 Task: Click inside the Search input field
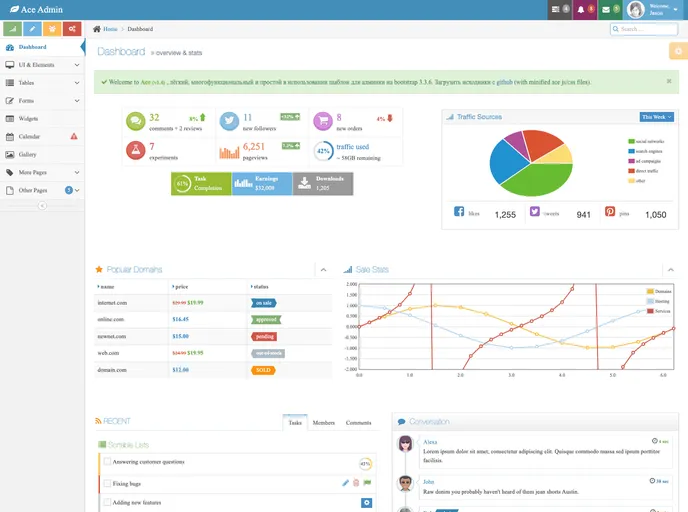646,29
